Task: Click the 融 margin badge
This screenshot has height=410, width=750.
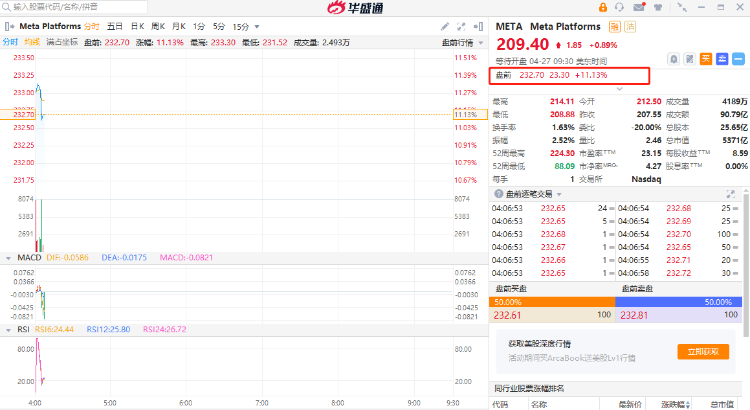Action: [615, 27]
